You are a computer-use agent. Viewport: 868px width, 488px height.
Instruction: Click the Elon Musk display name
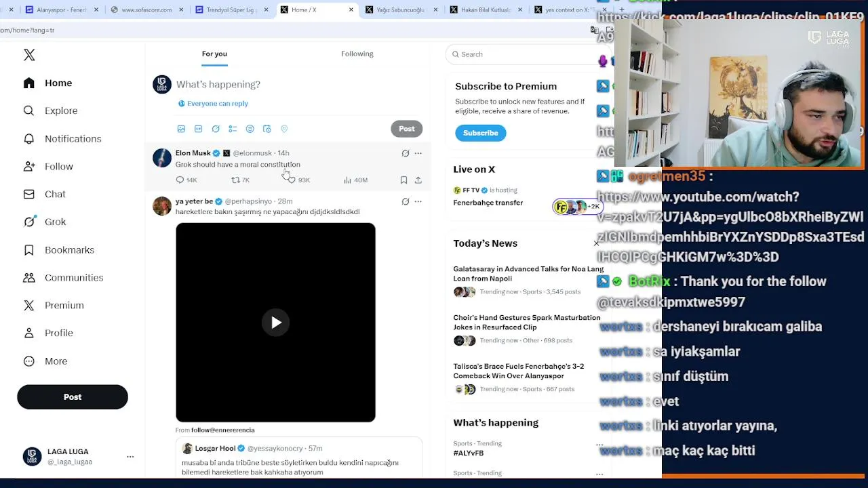click(193, 153)
